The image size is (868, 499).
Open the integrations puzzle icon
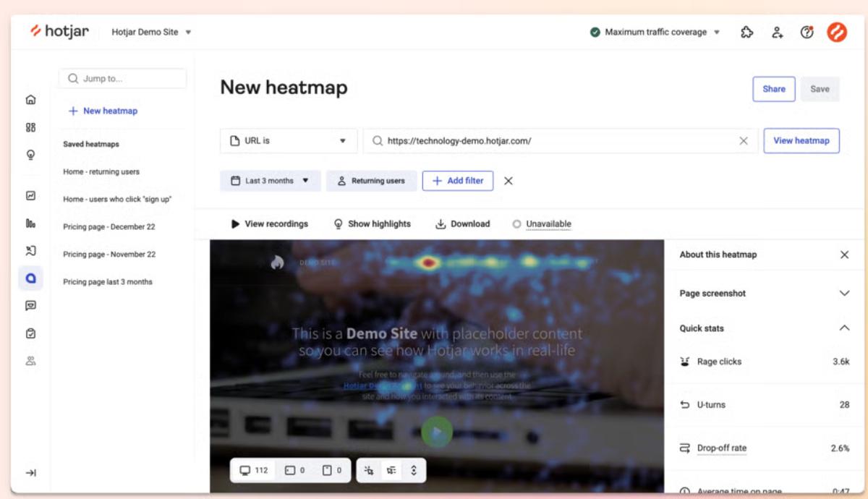point(748,32)
